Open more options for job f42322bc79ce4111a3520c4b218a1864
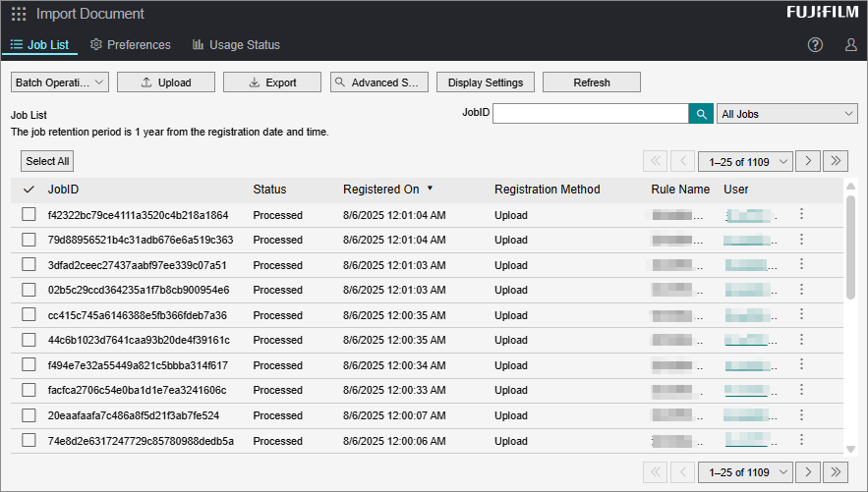 pyautogui.click(x=801, y=214)
